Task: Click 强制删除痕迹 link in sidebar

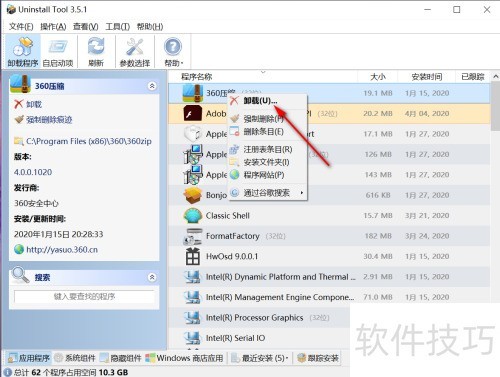Action: (x=49, y=120)
